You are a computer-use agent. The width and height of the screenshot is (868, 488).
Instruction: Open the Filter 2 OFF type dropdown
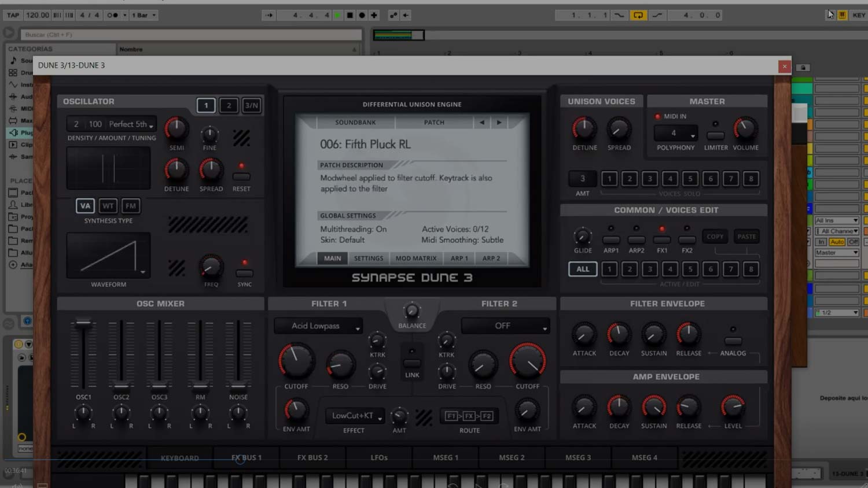click(x=505, y=326)
